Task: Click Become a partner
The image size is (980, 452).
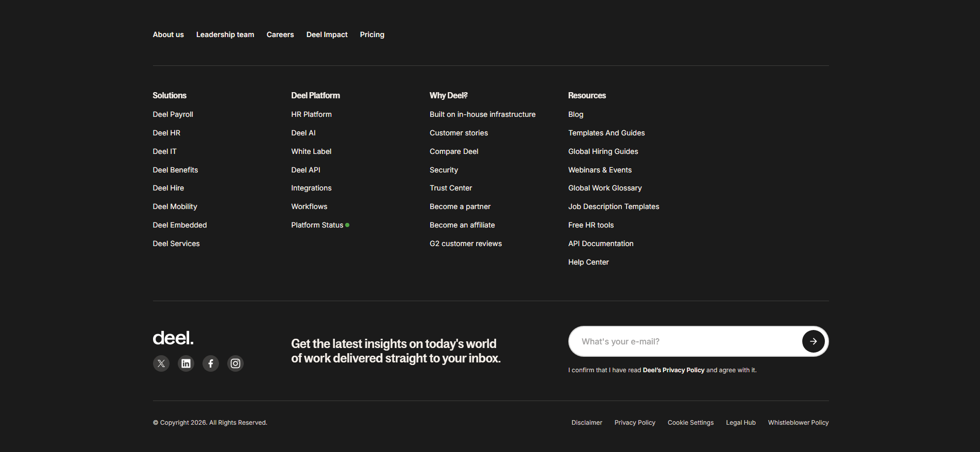Action: [x=460, y=206]
